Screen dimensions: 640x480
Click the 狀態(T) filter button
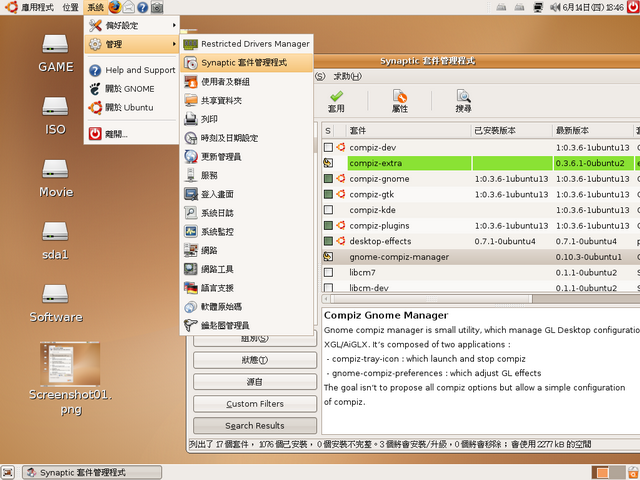point(255,360)
